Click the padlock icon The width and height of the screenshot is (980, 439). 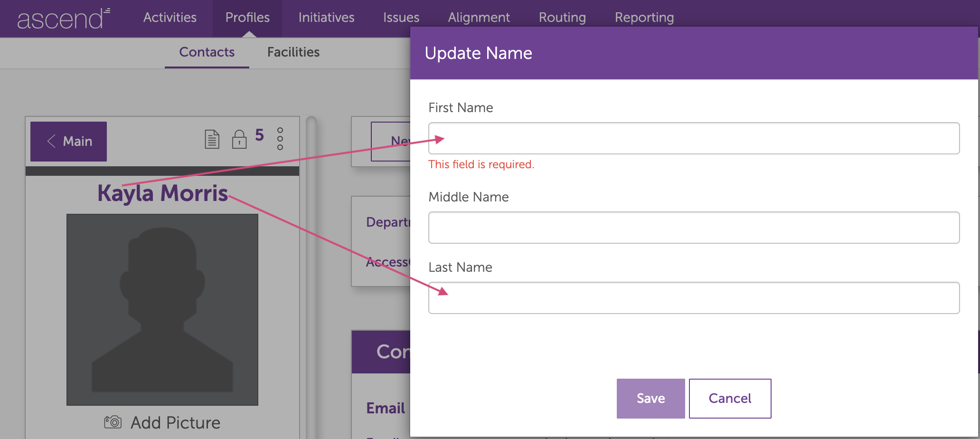click(239, 139)
